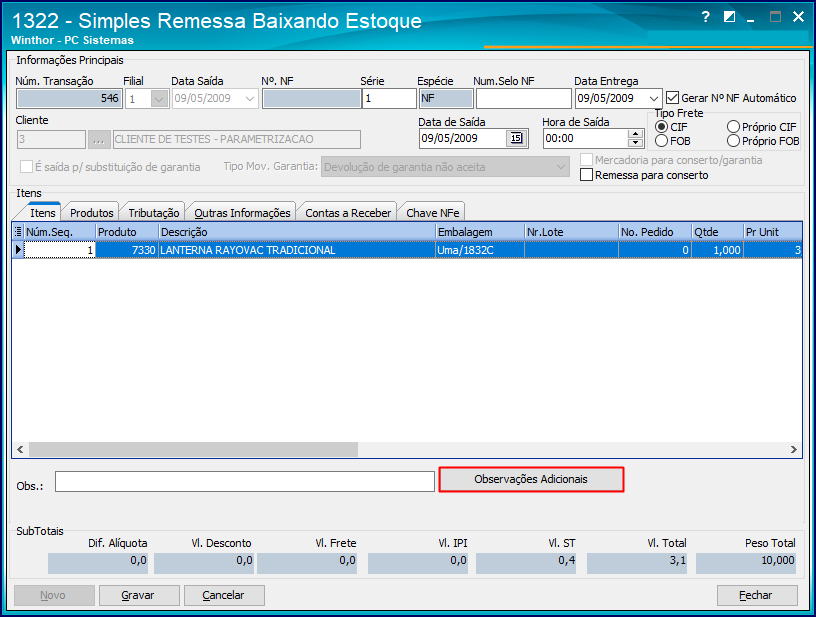
Task: Select the LANTERNA RAYOVAC TRADICIONAL cell
Action: coord(297,250)
